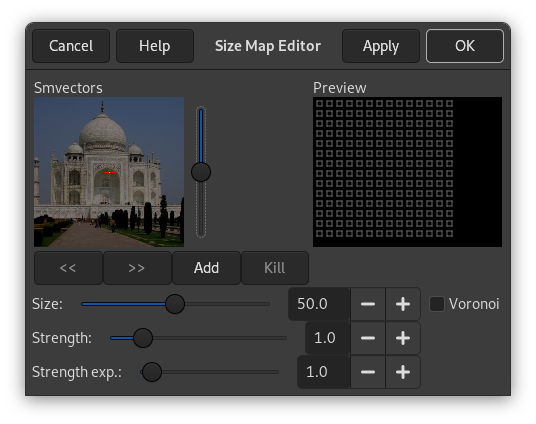Click the Strength slider handle

(143, 338)
